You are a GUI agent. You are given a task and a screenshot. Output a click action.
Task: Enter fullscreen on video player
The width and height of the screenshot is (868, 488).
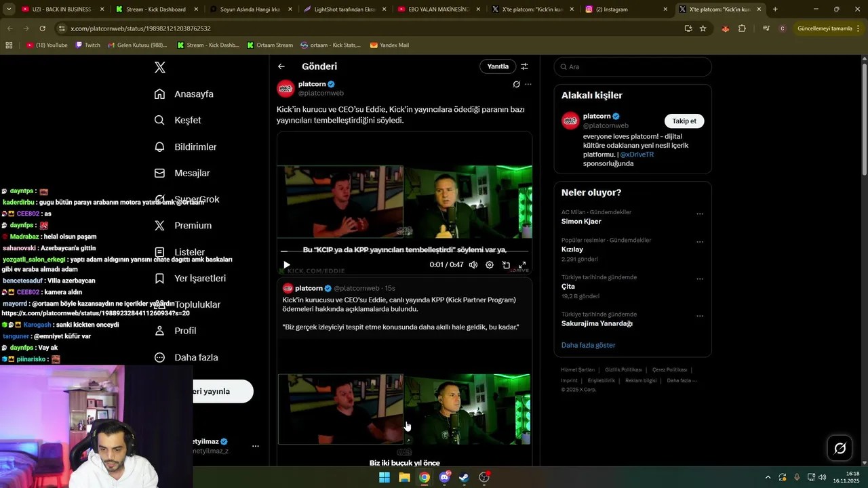[522, 265]
